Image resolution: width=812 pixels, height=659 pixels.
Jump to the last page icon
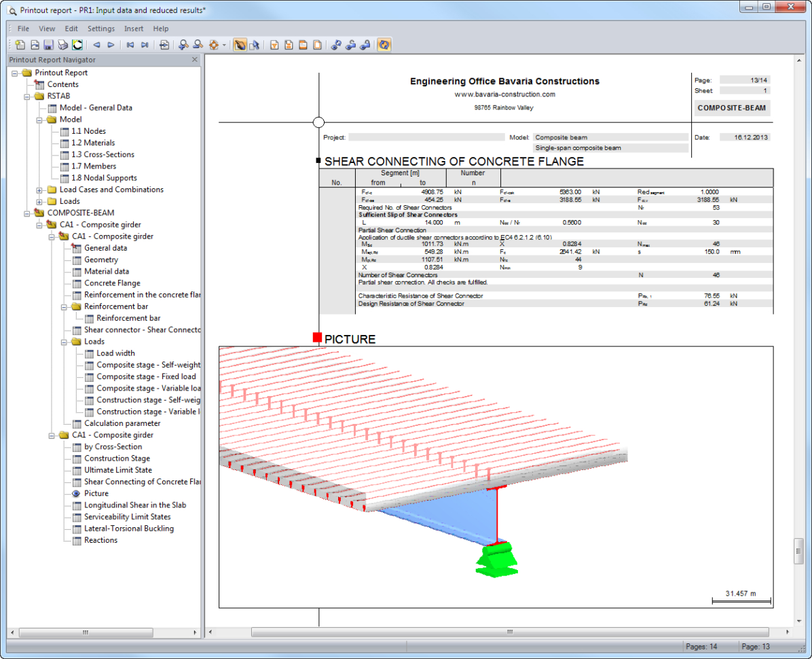145,46
